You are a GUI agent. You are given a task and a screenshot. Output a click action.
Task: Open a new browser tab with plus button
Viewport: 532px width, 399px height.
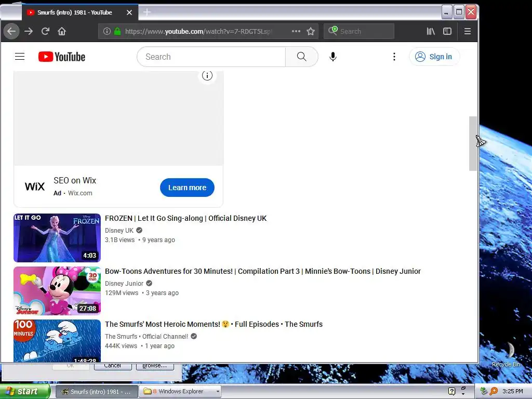pos(147,12)
